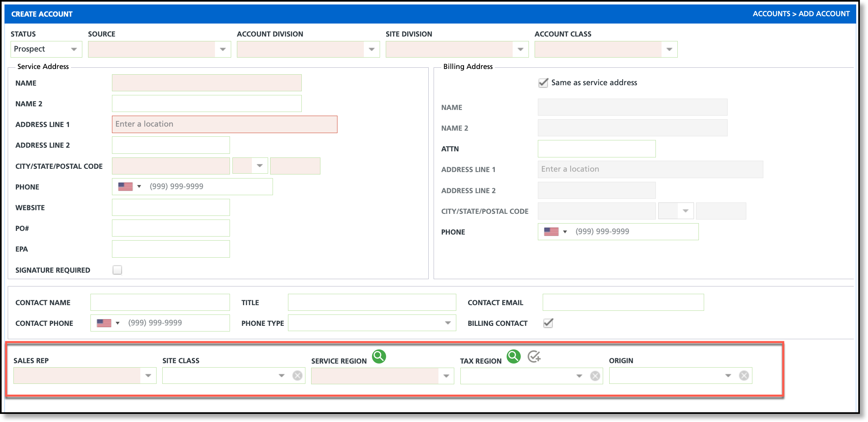Expand the Account Division dropdown
Image resolution: width=868 pixels, height=422 pixels.
pyautogui.click(x=308, y=49)
